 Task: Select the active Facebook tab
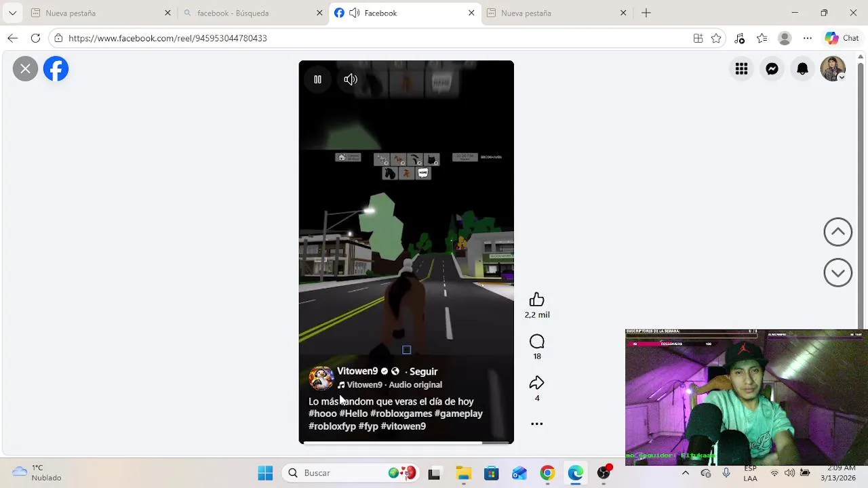point(405,13)
